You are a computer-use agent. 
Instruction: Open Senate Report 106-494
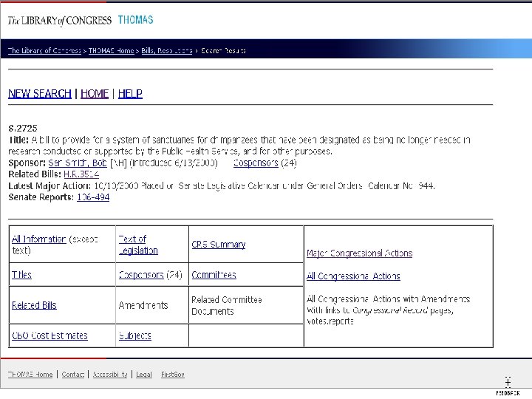(93, 197)
